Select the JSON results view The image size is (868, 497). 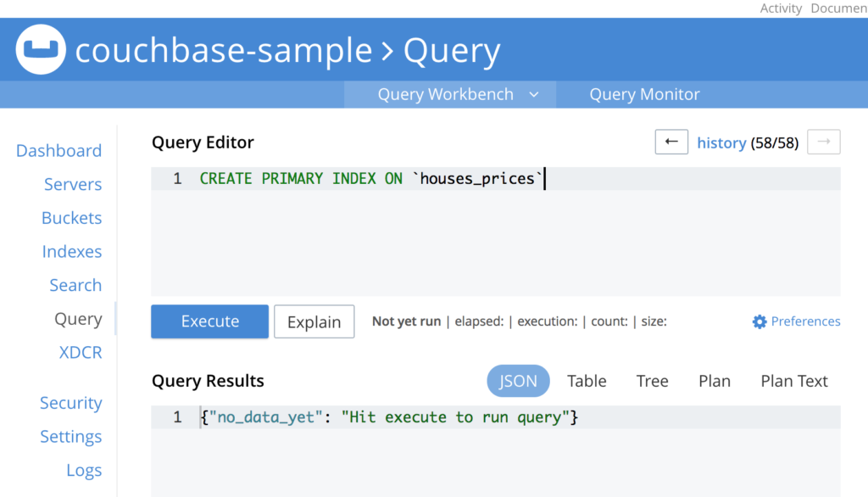pyautogui.click(x=518, y=381)
